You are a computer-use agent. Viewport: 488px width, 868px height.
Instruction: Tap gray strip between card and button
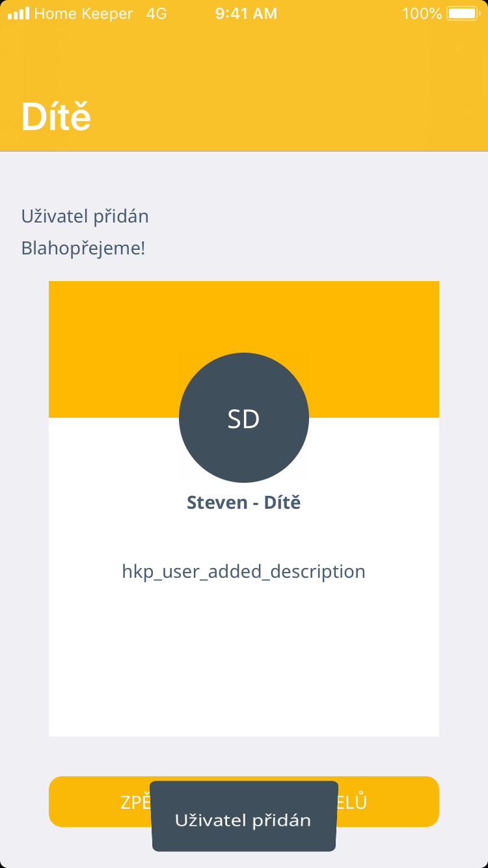click(x=244, y=756)
